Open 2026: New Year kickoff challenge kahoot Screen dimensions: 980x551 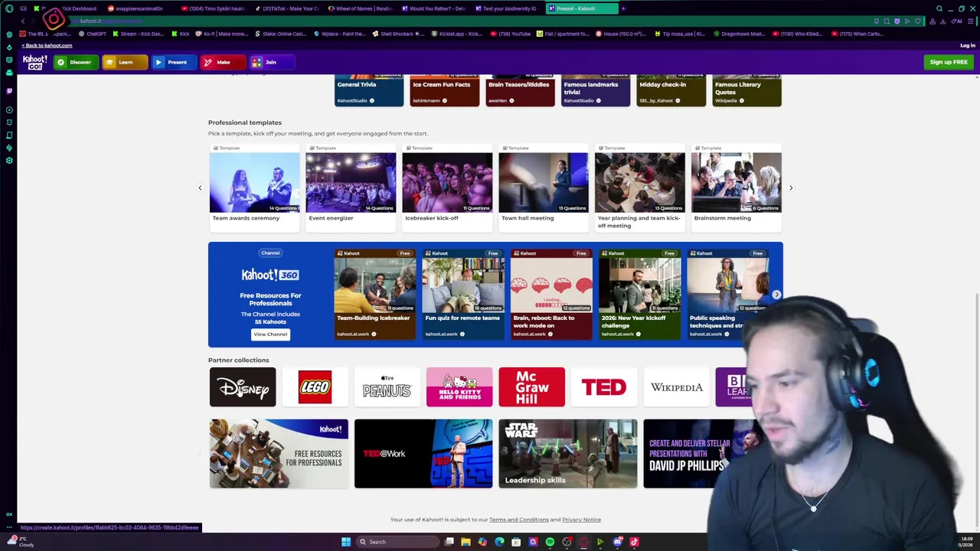[639, 295]
